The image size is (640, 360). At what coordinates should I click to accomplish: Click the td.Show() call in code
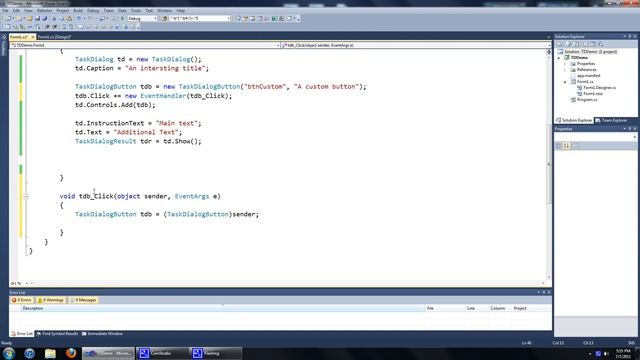coord(182,141)
